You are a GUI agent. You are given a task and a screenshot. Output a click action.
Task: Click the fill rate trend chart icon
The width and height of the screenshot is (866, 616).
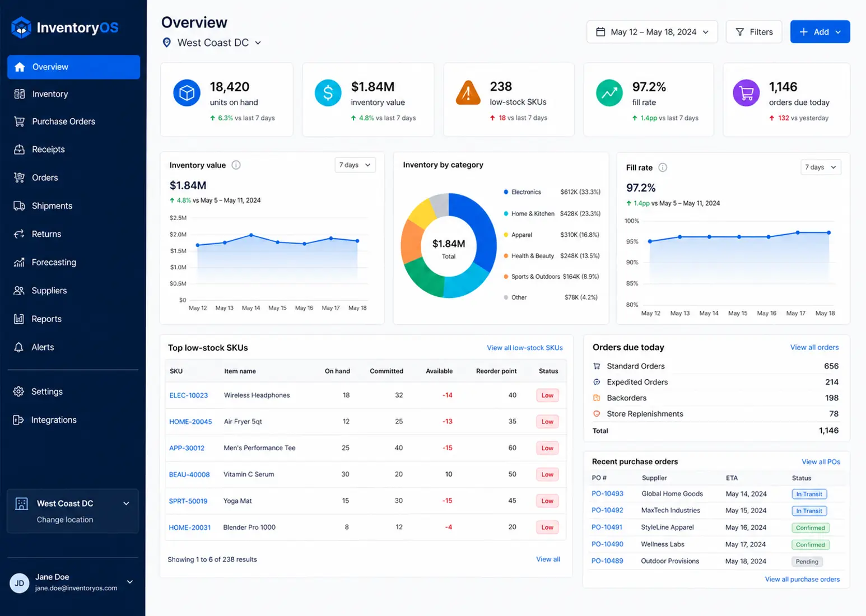(x=609, y=93)
